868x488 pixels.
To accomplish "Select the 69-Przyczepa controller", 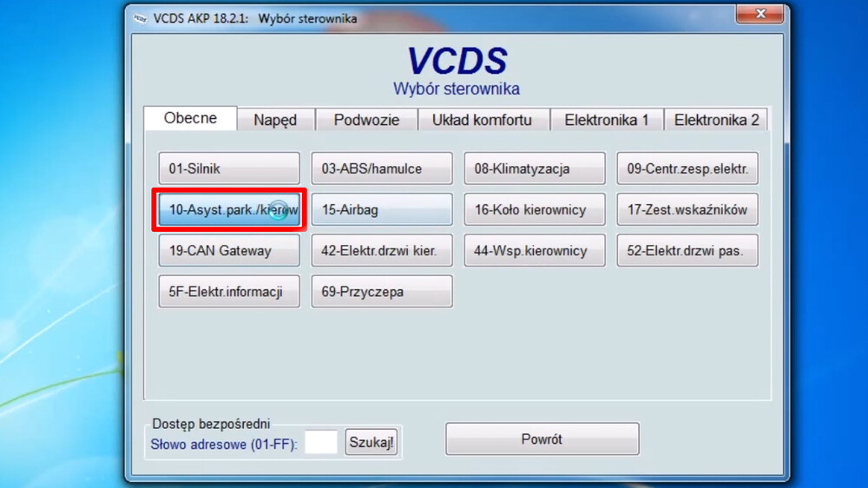I will coord(382,292).
